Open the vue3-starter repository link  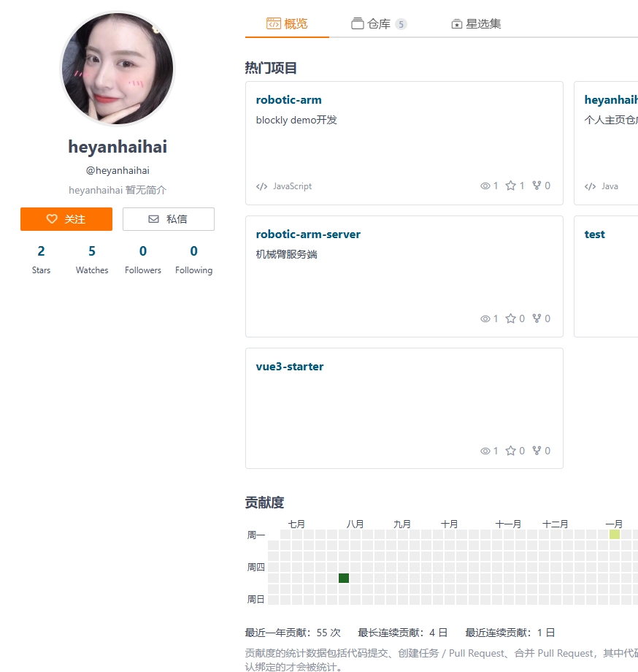tap(290, 367)
